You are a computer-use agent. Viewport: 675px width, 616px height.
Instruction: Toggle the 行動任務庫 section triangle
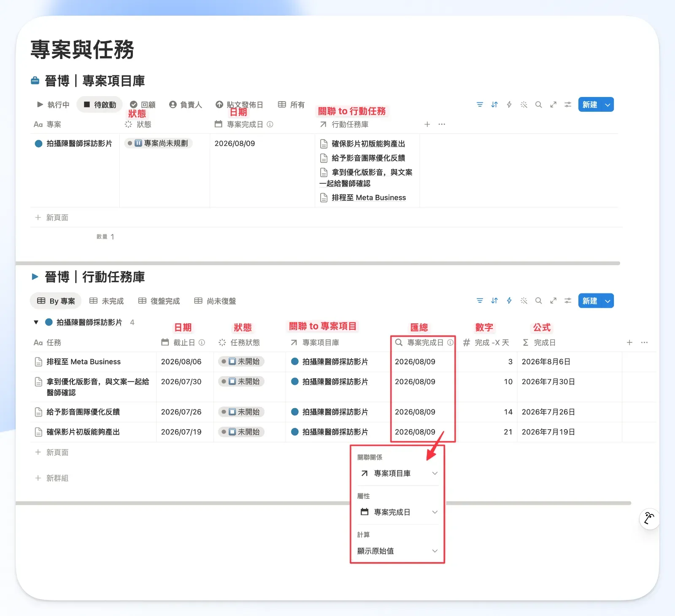click(35, 277)
